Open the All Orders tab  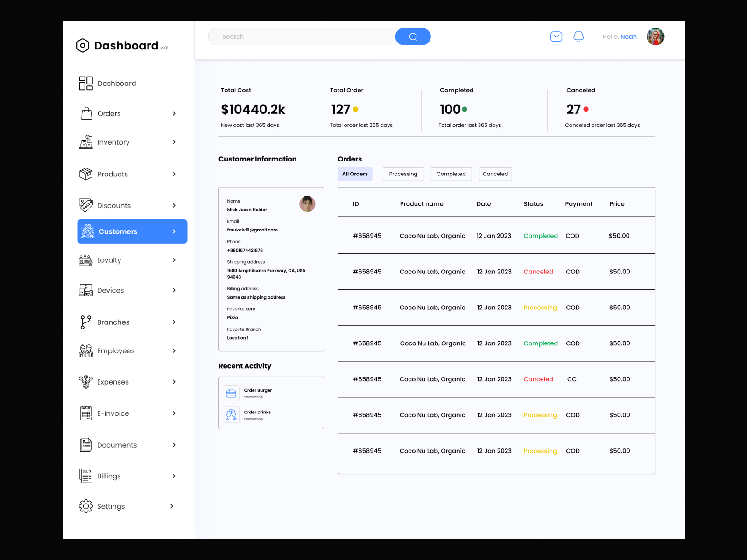click(355, 174)
